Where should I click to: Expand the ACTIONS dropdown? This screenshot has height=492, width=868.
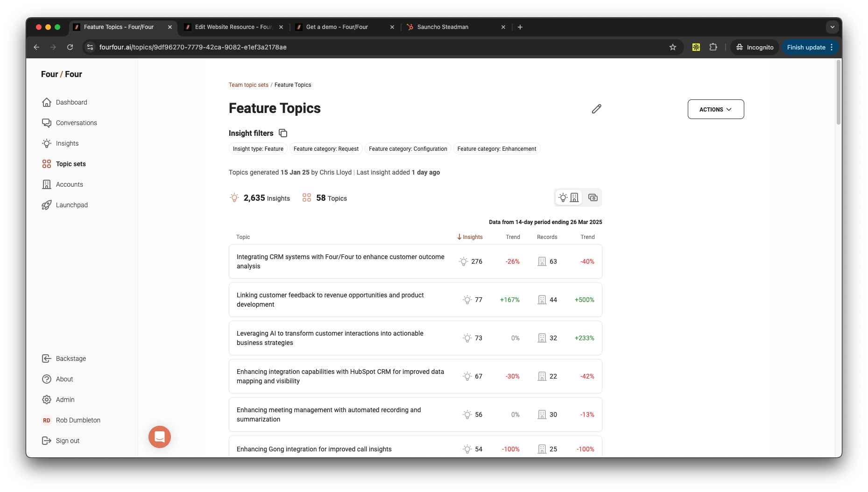click(715, 109)
